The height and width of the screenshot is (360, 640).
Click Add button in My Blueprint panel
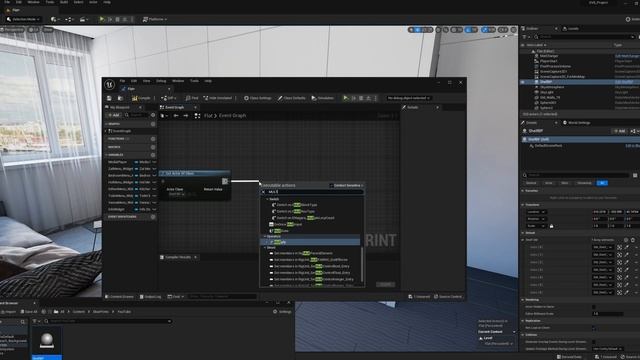coord(114,116)
